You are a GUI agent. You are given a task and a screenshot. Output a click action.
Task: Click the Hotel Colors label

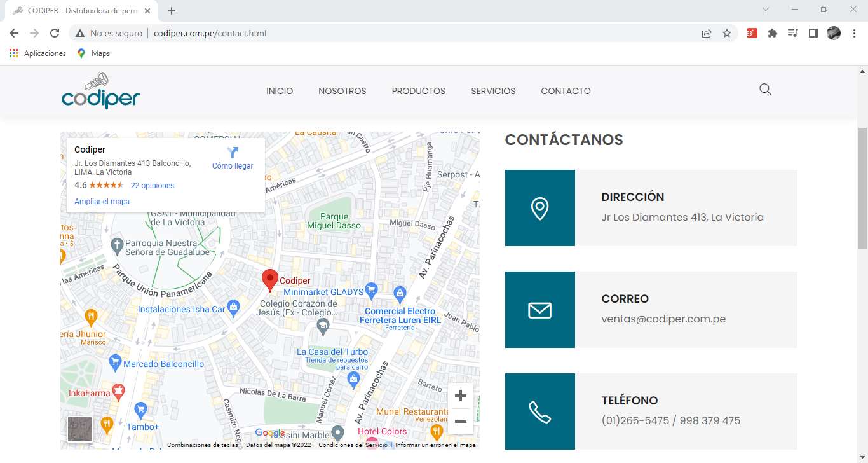383,432
